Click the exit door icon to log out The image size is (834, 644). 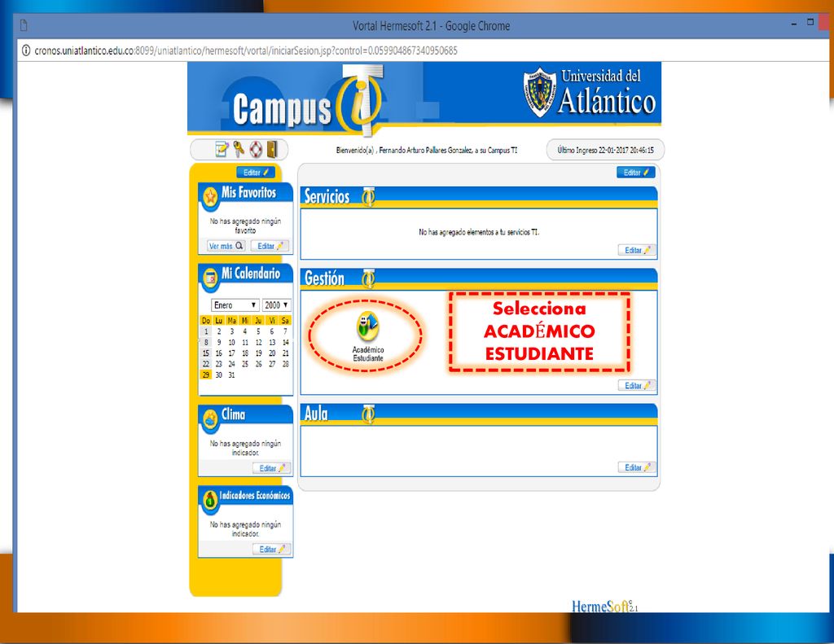click(x=272, y=150)
